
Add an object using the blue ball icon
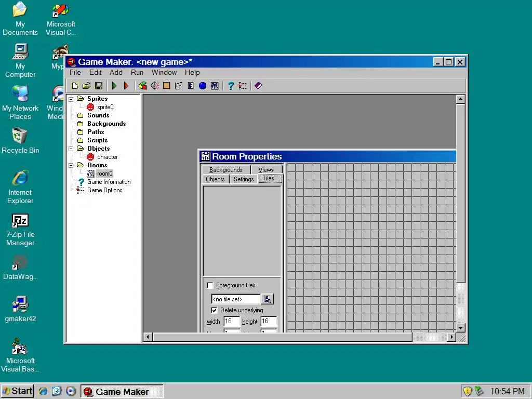click(203, 86)
